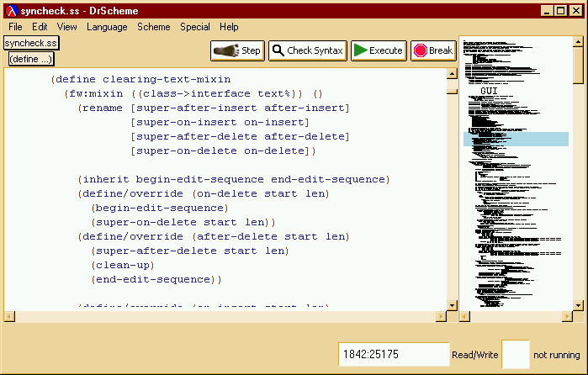The width and height of the screenshot is (588, 375).
Task: Click the 1842:25175 position field
Action: click(394, 354)
